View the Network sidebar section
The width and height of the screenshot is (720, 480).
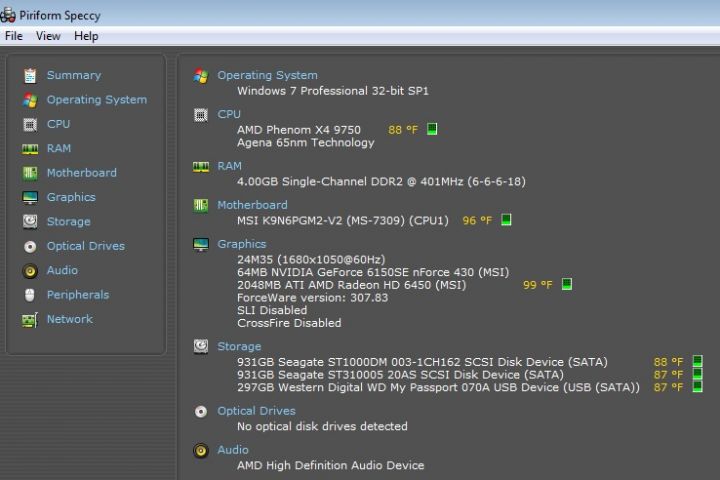tap(70, 319)
